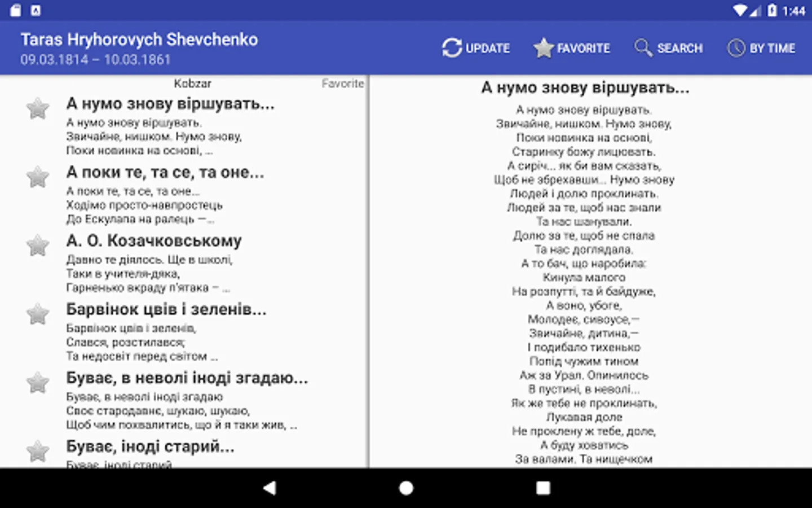Click the reading pane poem heading

pos(585,88)
